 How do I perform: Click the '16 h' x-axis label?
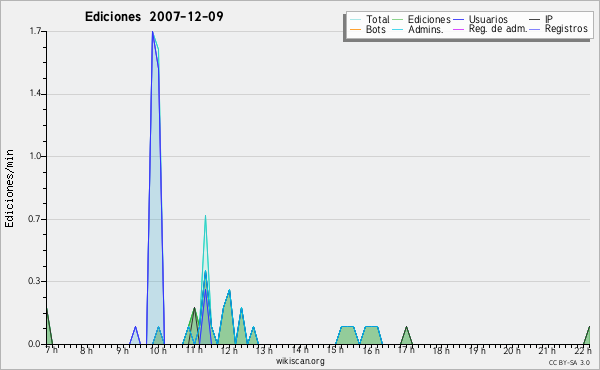pos(371,350)
